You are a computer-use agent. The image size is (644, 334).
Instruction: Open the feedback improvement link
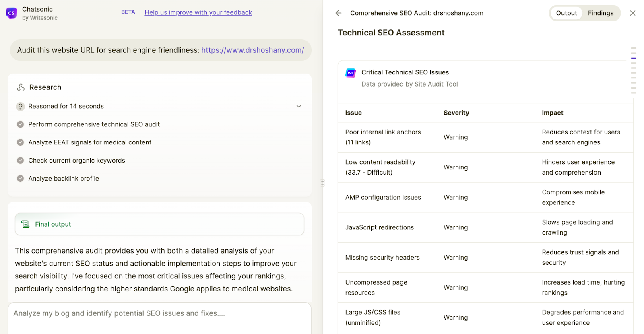click(x=198, y=12)
